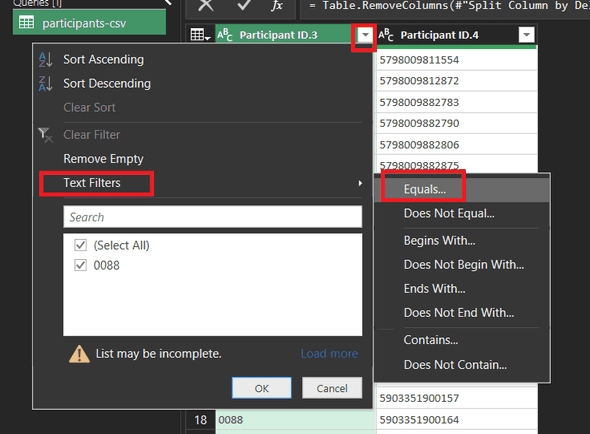Open the Participant ID.4 filter dropdown
This screenshot has height=434, width=590.
(526, 35)
